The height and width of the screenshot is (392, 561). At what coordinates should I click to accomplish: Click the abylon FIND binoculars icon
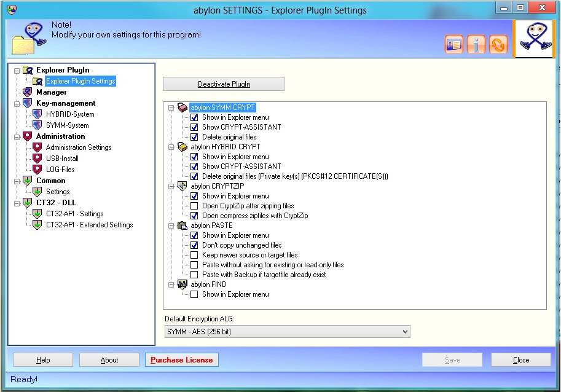182,284
